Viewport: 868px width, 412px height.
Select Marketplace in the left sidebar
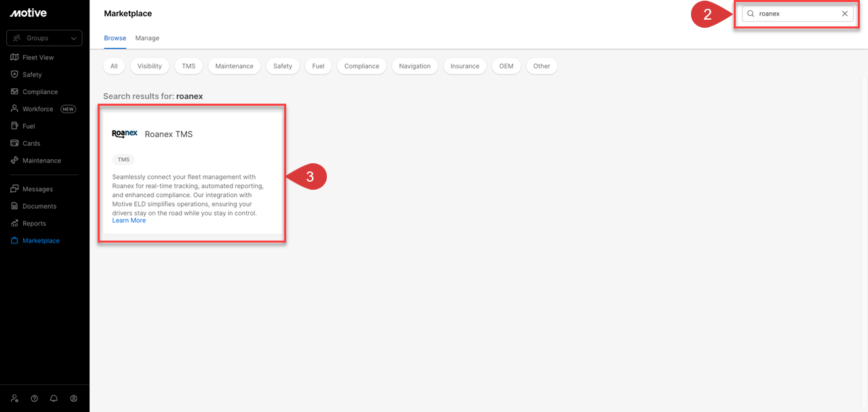41,241
